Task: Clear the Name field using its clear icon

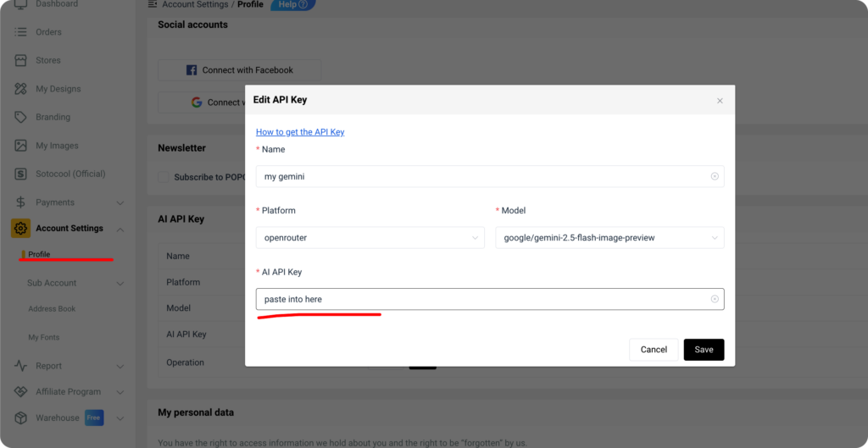Action: coord(715,176)
